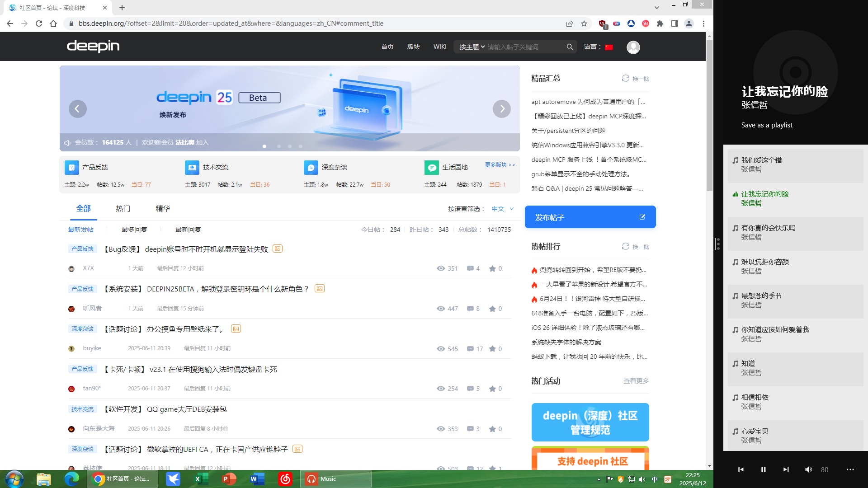The image size is (868, 488).
Task: Focus the forum keyword search field
Action: 524,47
